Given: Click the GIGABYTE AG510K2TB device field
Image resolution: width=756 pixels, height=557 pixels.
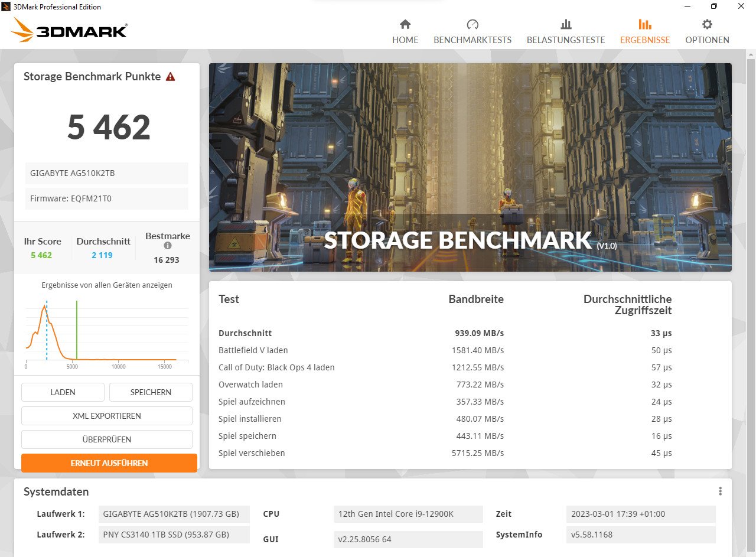Looking at the screenshot, I should 107,173.
